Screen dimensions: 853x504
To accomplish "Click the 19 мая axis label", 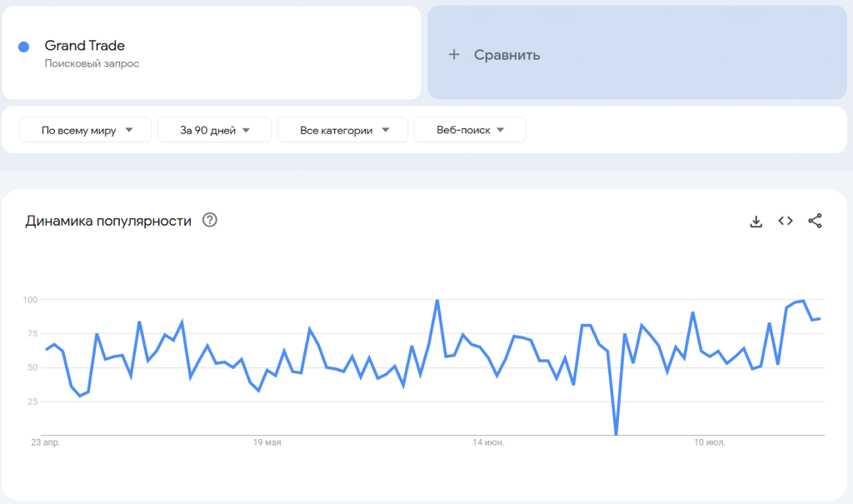I will pos(267,442).
